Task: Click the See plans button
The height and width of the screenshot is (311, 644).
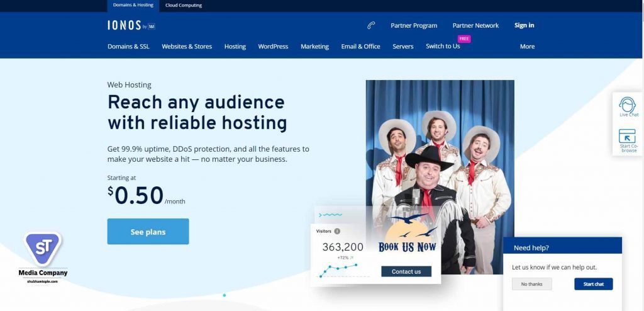Action: point(148,232)
